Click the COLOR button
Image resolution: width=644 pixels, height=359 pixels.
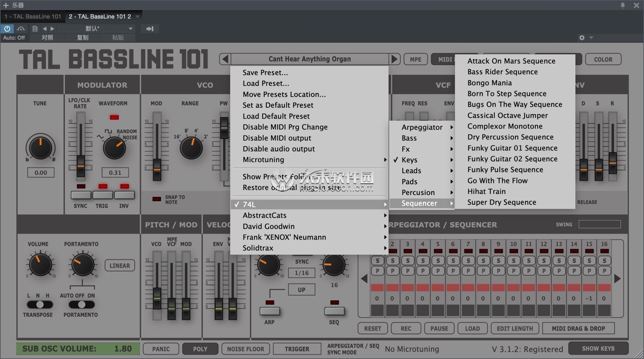tap(603, 59)
